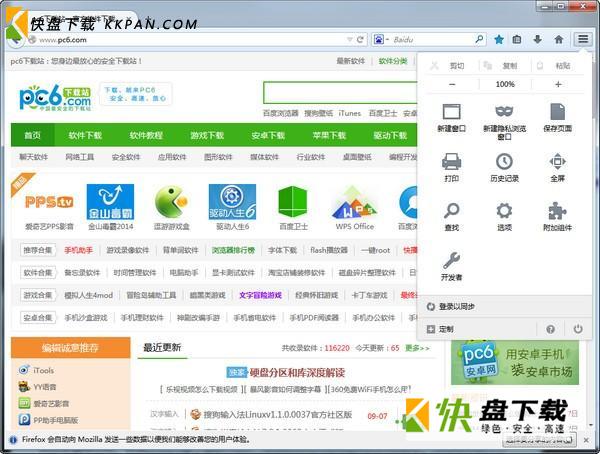Open the 软件教程 navigation tab
This screenshot has height=454, width=600.
pos(146,135)
